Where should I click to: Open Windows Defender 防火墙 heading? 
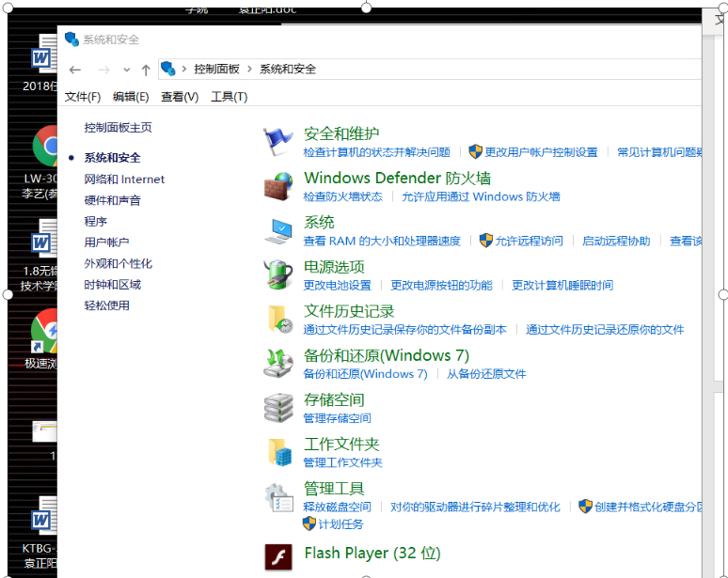pyautogui.click(x=398, y=179)
